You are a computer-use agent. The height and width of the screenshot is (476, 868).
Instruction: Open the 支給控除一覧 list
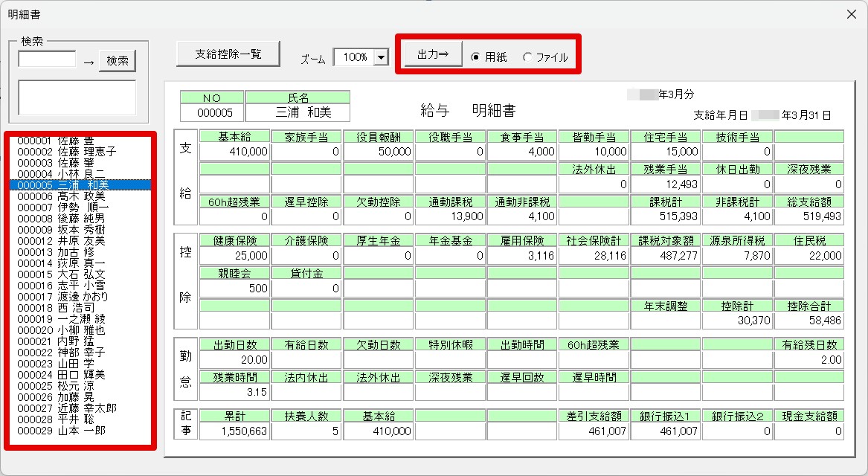pyautogui.click(x=228, y=54)
